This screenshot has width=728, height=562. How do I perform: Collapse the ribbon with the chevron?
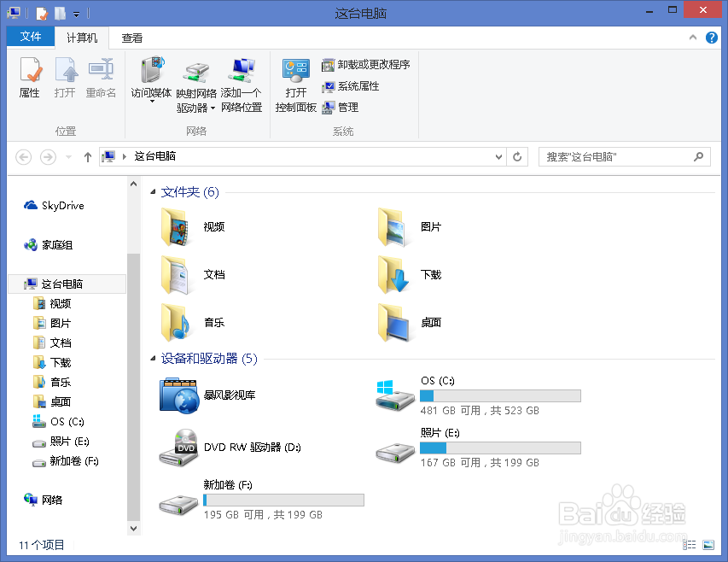point(692,38)
